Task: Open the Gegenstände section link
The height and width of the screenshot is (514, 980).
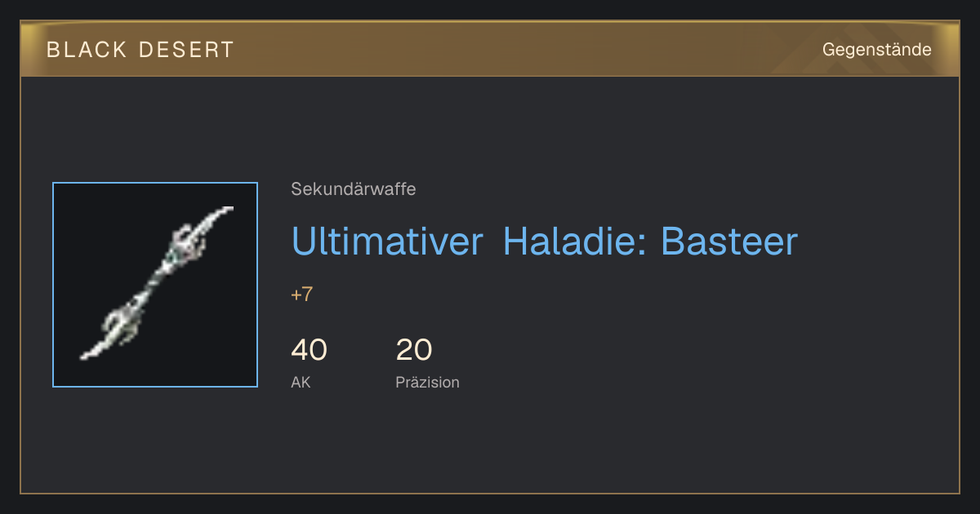Action: tap(877, 50)
